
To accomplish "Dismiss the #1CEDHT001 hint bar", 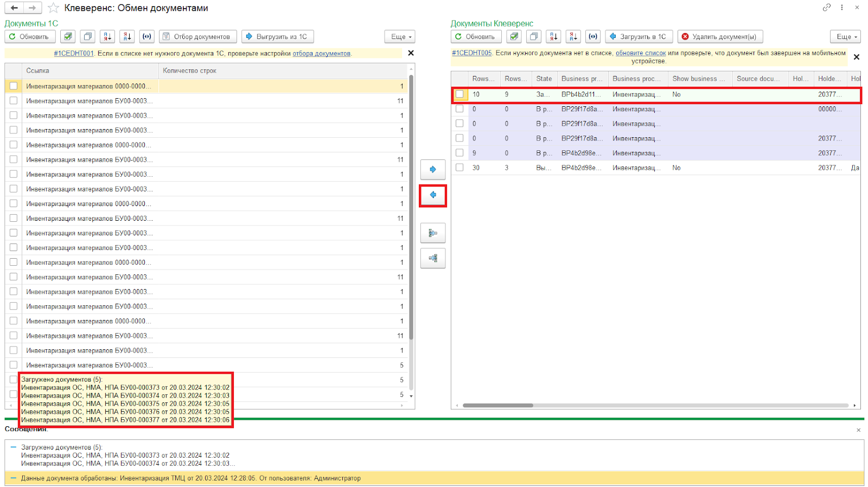I will 411,53.
